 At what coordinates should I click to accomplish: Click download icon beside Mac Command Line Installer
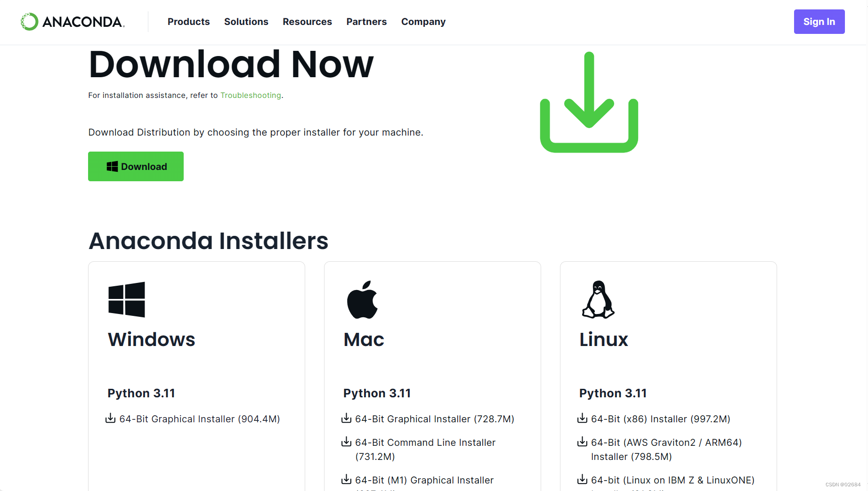click(346, 442)
